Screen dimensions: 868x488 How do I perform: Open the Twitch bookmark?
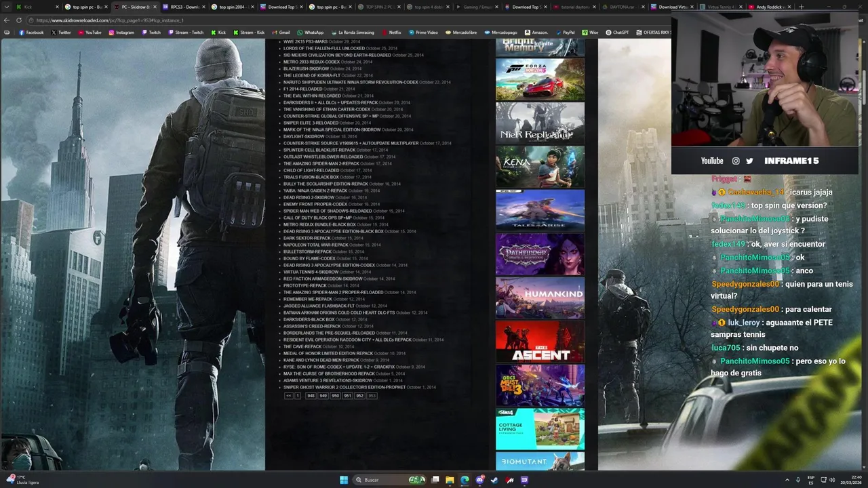[151, 32]
